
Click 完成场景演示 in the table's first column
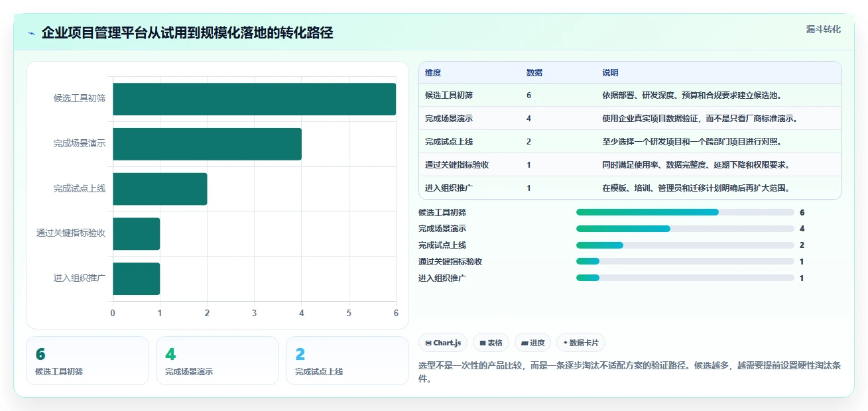coord(449,119)
